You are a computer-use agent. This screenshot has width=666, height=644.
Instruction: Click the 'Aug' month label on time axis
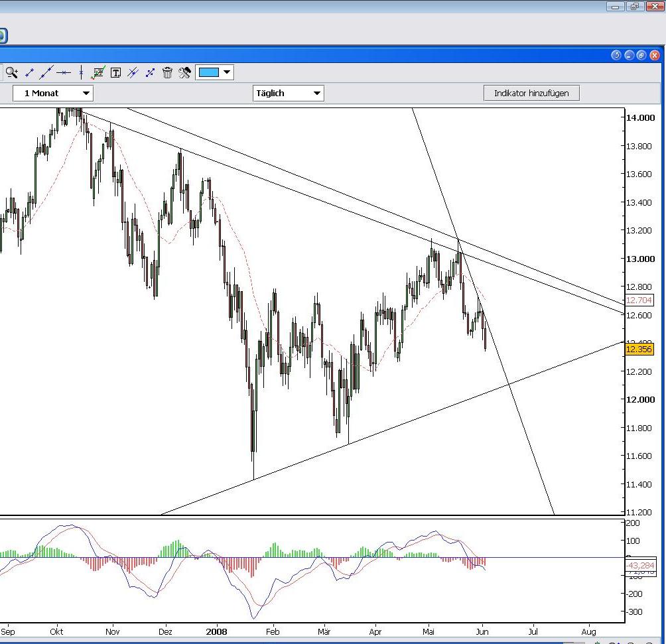588,631
